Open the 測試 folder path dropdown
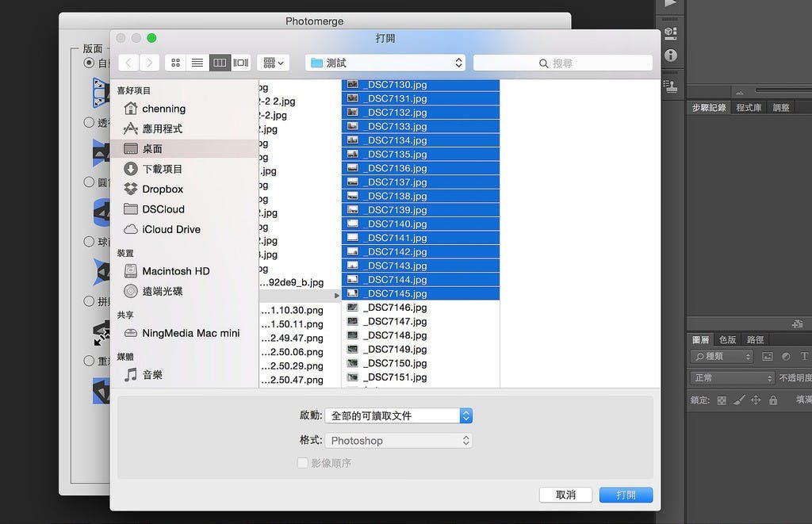812x524 pixels. coord(386,63)
